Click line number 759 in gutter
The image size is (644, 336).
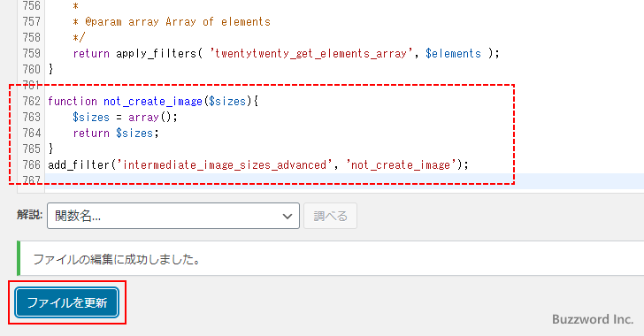(x=31, y=53)
